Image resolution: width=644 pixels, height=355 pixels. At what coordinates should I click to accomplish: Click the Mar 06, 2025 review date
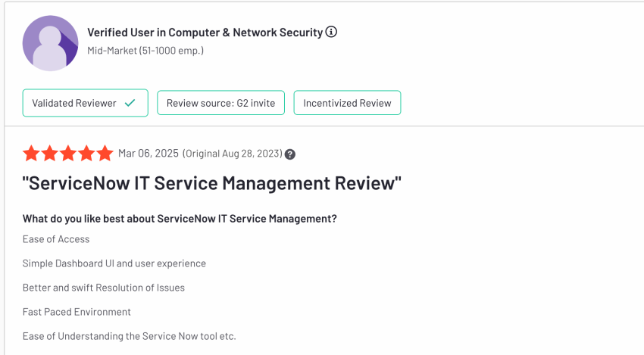tap(148, 154)
